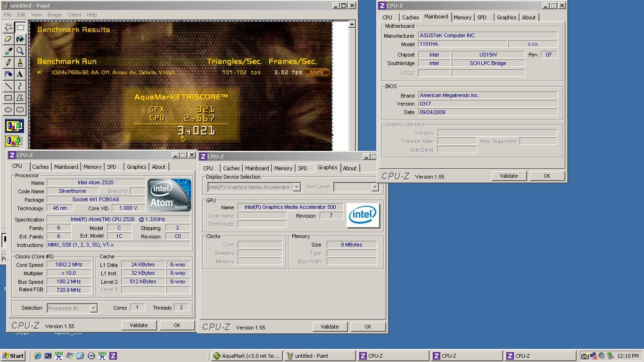Switch to untitled - Paint taskbar button
Image resolution: width=644 pixels, height=362 pixels.
point(319,356)
